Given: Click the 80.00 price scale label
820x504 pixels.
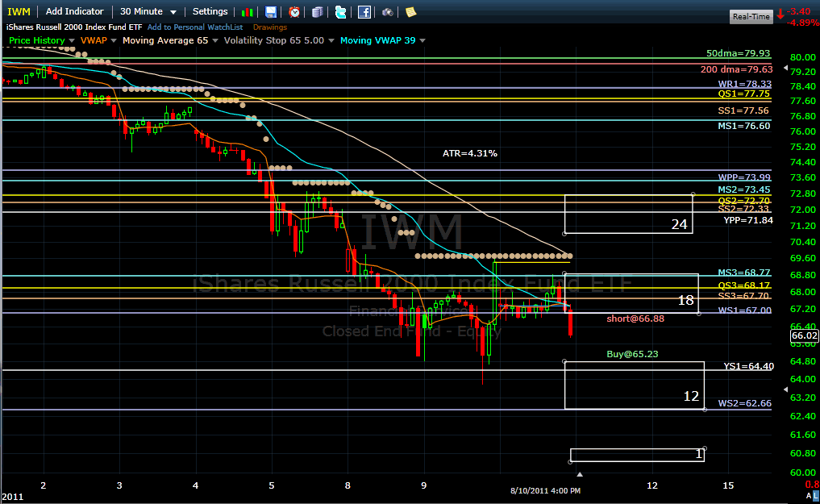Looking at the screenshot, I should (x=803, y=57).
